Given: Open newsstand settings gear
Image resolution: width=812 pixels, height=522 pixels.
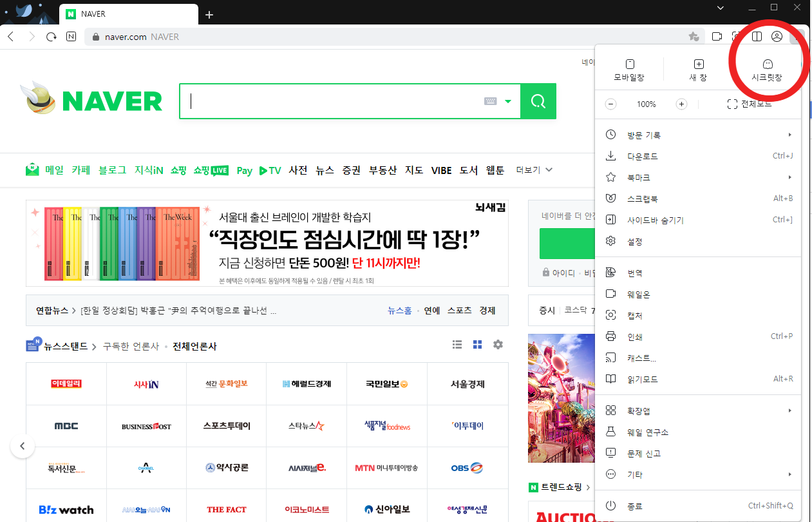Looking at the screenshot, I should pos(498,345).
